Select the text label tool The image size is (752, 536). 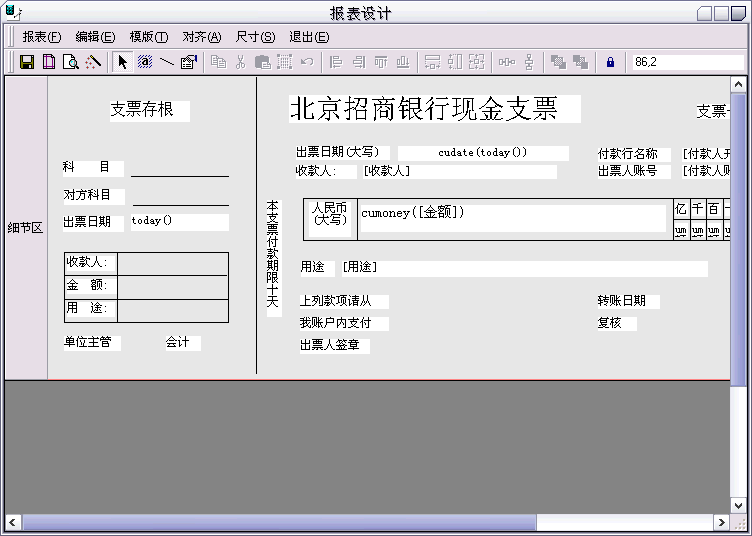pos(145,62)
